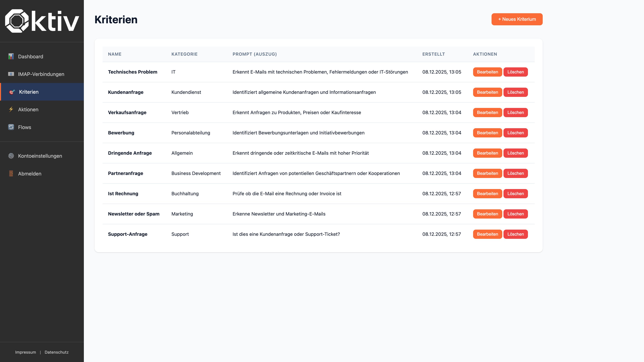Click the Aktiv logo in sidebar
Image resolution: width=644 pixels, height=362 pixels.
click(42, 21)
